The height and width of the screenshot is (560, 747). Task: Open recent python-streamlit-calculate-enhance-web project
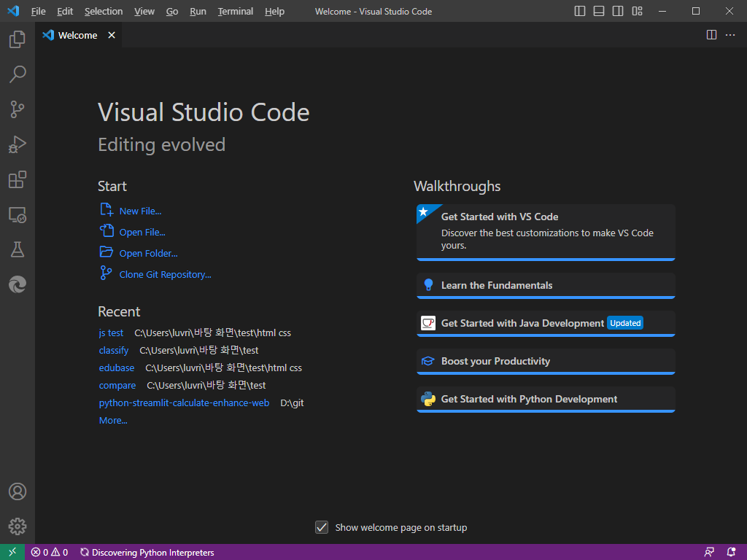pyautogui.click(x=184, y=402)
